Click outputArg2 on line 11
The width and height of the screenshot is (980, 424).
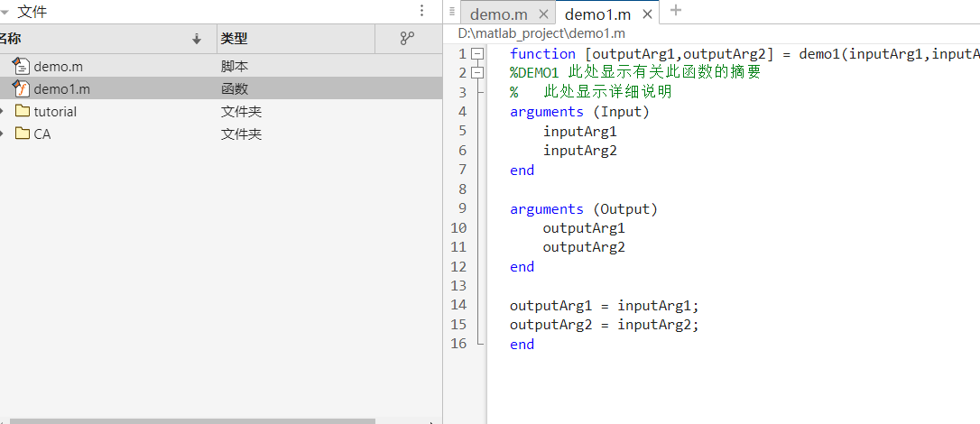(584, 247)
